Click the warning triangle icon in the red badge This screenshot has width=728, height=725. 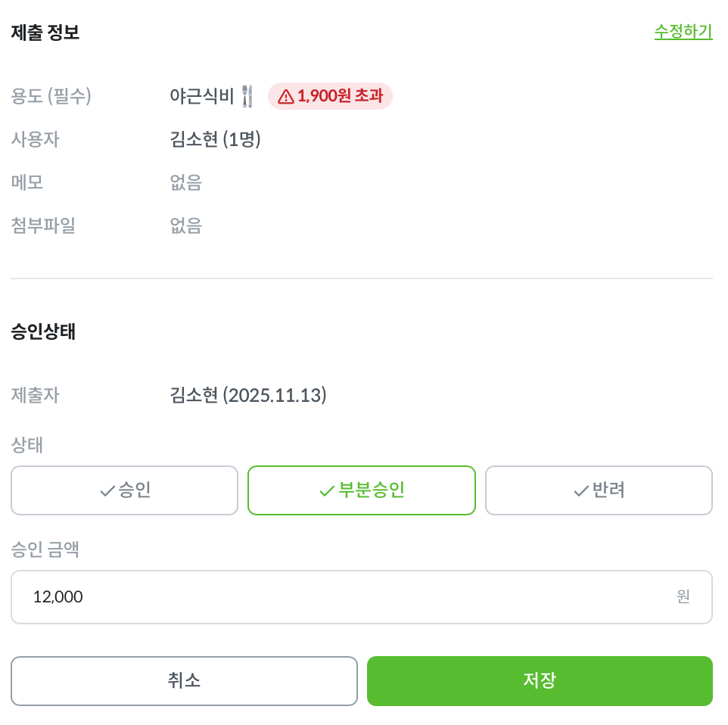(285, 97)
